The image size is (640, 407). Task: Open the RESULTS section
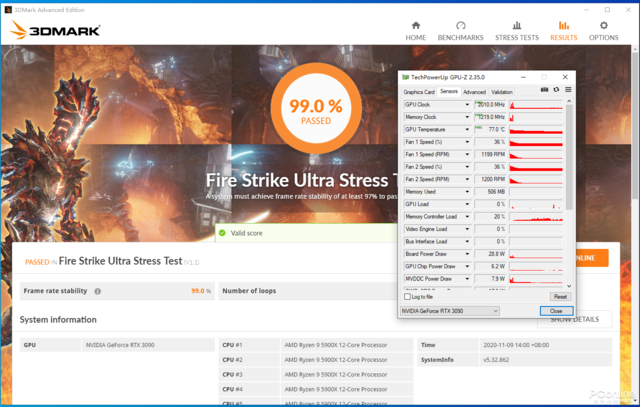[564, 31]
